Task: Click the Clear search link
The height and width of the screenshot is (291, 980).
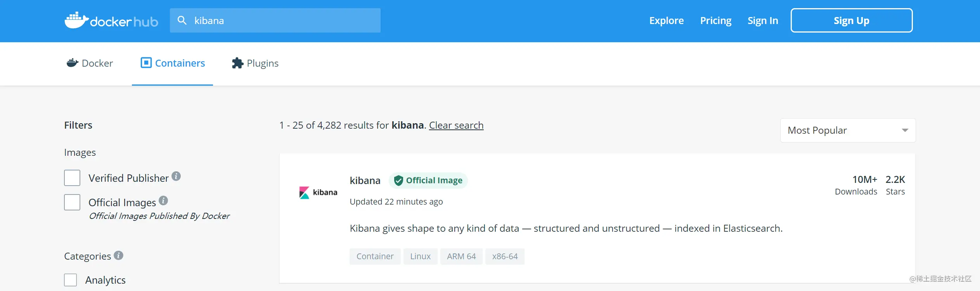Action: pyautogui.click(x=456, y=125)
